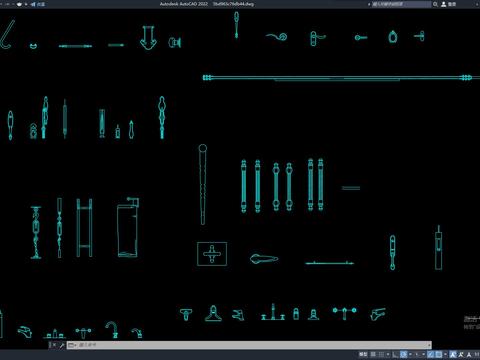Select the square plate with cross handle block
Screen dimensions: 480x360
click(212, 254)
